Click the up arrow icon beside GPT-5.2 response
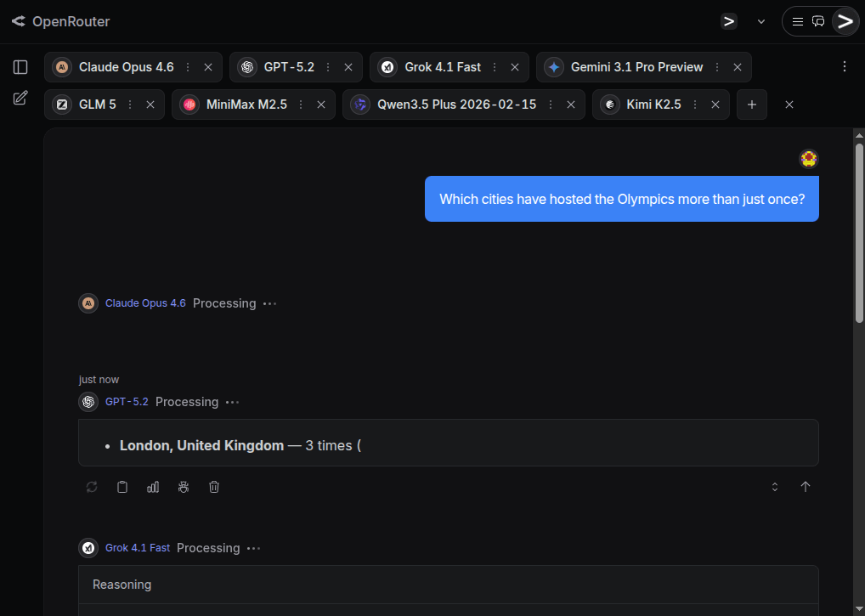The width and height of the screenshot is (865, 616). pos(806,487)
